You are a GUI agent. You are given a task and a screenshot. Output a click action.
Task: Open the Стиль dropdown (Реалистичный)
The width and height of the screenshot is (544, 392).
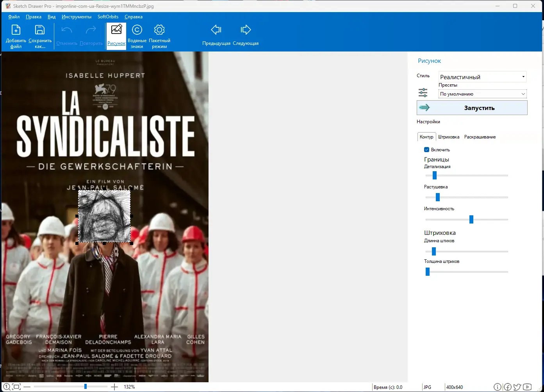click(482, 77)
